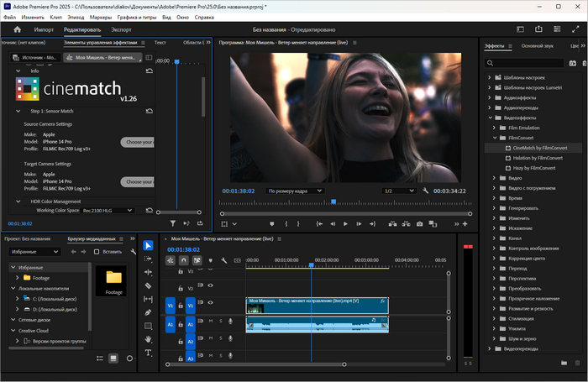
Task: Enable the Вставить checkbox in Media Browser
Action: [x=97, y=252]
